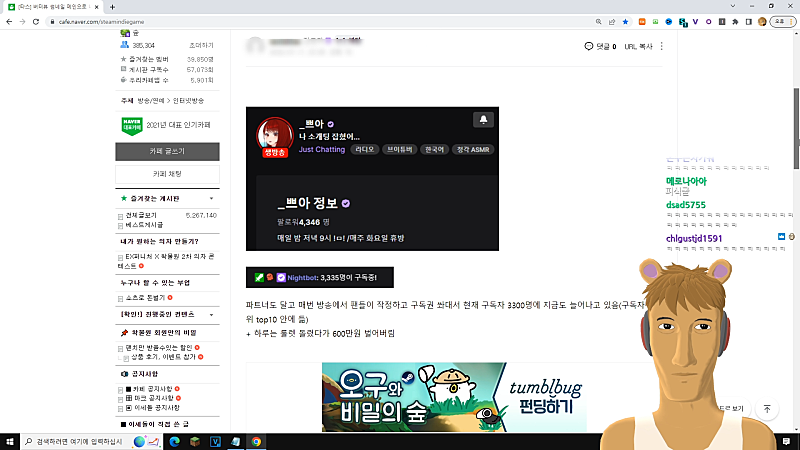The height and width of the screenshot is (450, 800).
Task: Click the 2021년 대표 인기카페 badge
Action: pos(166,125)
